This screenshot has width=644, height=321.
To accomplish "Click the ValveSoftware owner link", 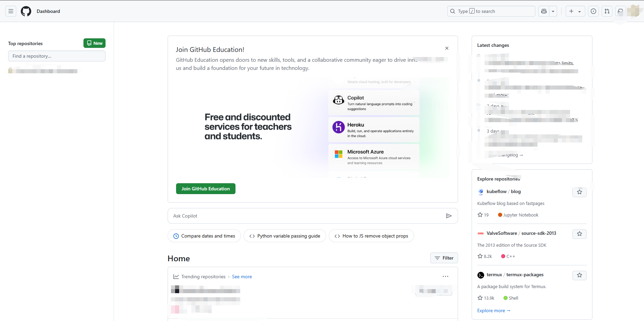I will 502,233.
